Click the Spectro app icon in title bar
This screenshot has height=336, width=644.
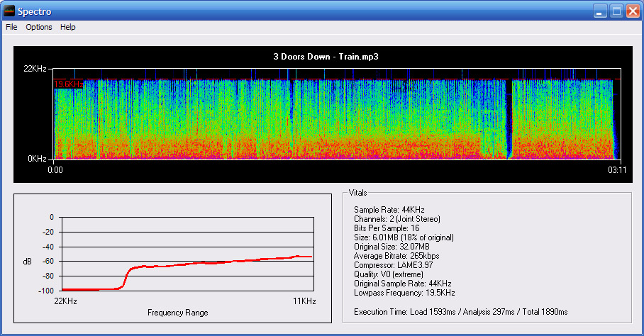[9, 11]
